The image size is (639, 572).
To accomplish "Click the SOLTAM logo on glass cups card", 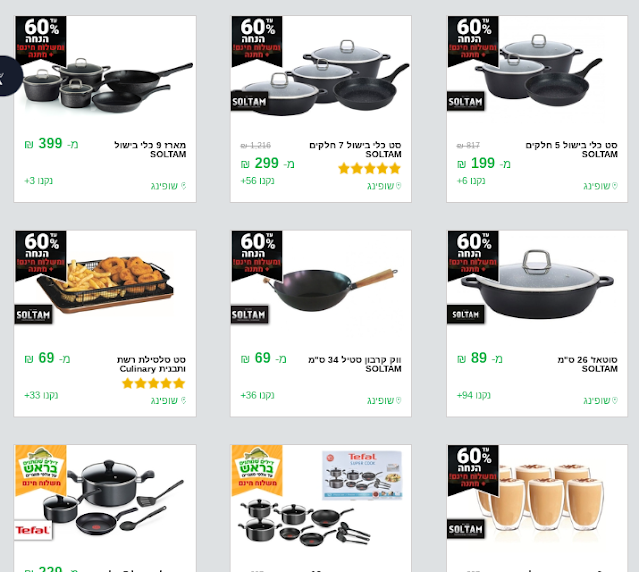I will (465, 529).
